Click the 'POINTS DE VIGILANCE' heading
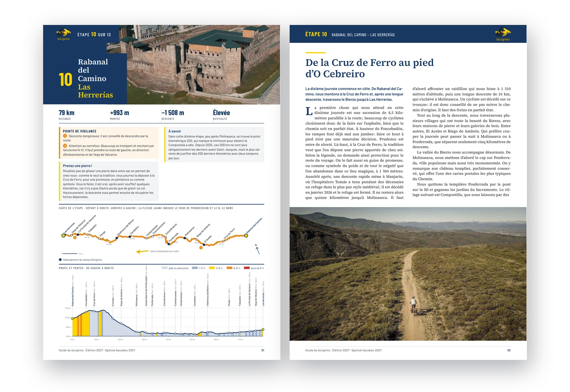Image resolution: width=570 pixels, height=392 pixels. coord(79,131)
